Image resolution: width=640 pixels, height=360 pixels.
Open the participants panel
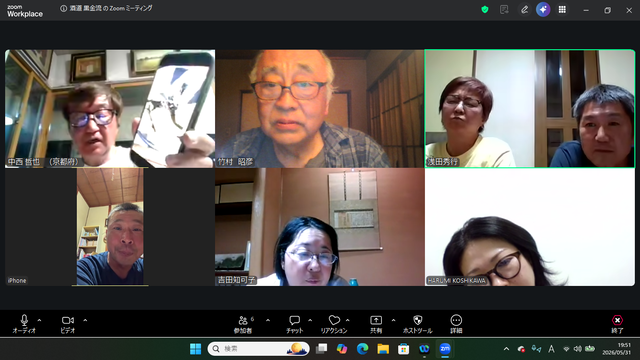(243, 324)
